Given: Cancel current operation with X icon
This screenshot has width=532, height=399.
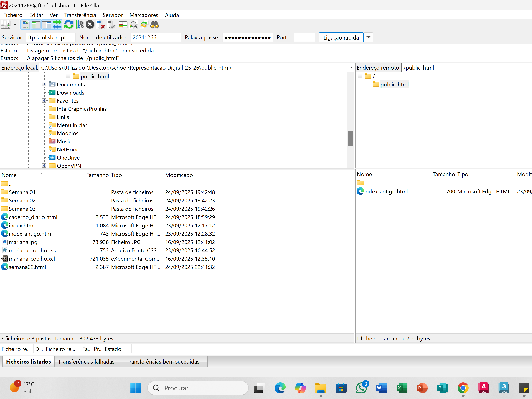Looking at the screenshot, I should coord(90,25).
